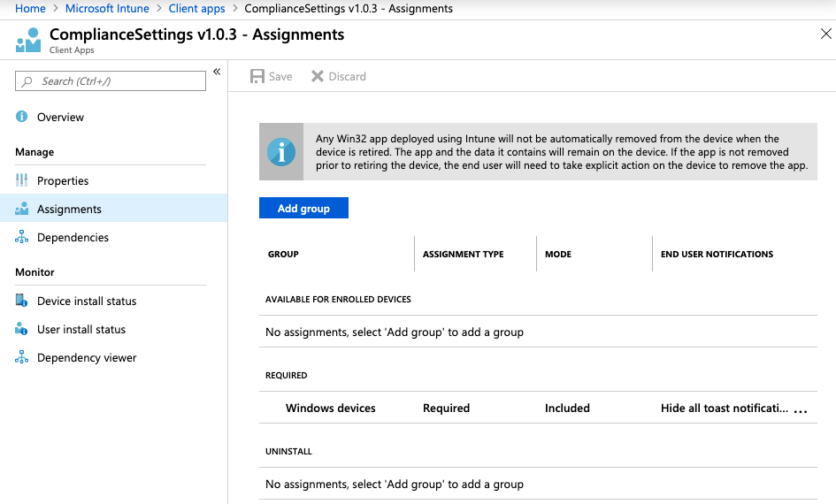
Task: Click the Properties sliders icon
Action: (22, 180)
